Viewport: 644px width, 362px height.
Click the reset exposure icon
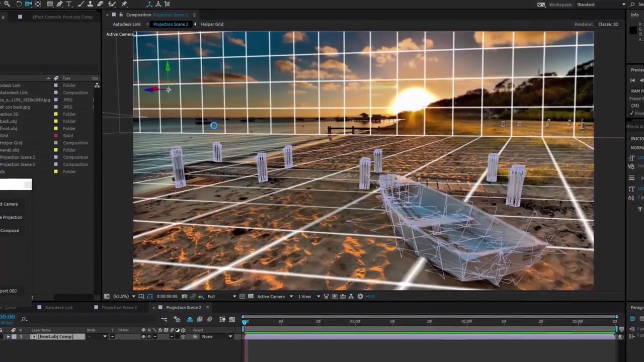(360, 296)
